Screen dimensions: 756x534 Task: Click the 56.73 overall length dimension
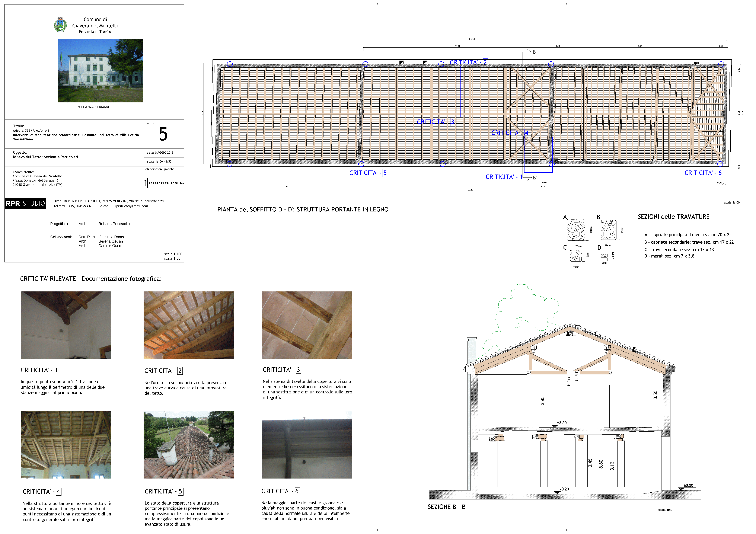tap(472, 39)
